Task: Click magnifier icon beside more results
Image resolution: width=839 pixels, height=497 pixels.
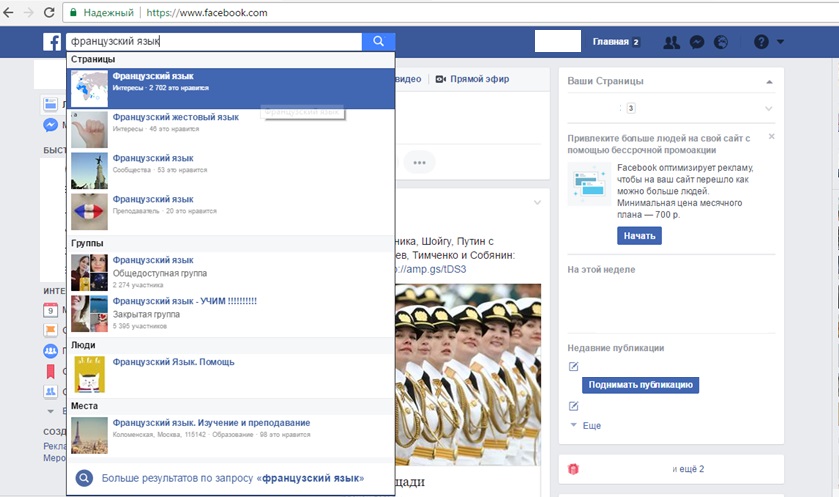Action: [x=84, y=478]
